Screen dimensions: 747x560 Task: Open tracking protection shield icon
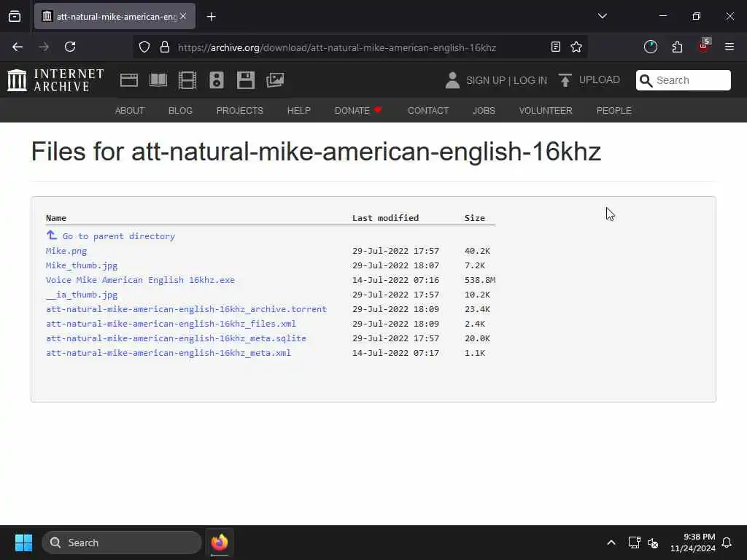(144, 47)
